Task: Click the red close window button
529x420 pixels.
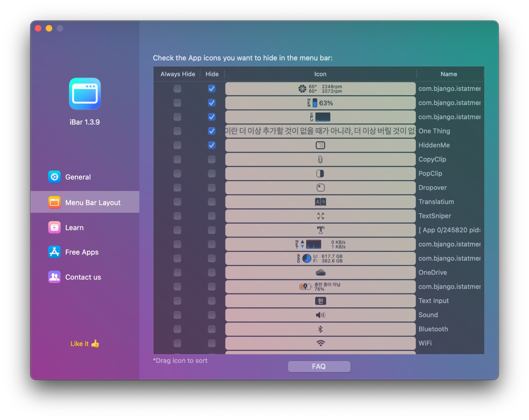Action: coord(38,28)
